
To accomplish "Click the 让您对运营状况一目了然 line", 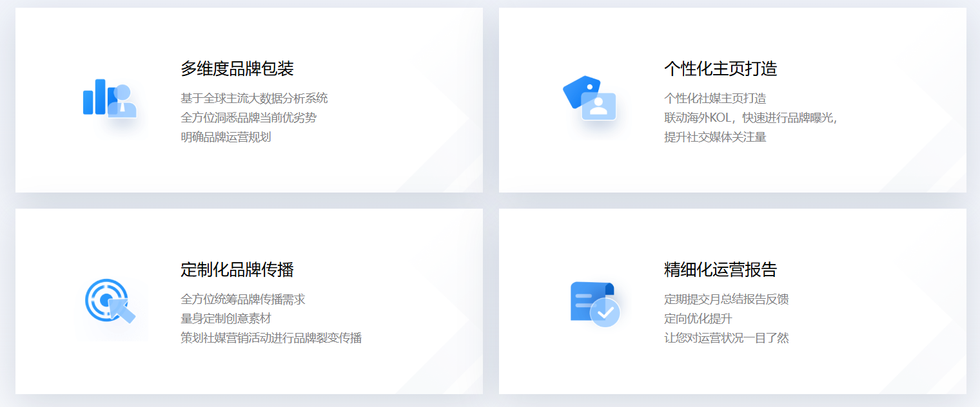I will tap(726, 338).
